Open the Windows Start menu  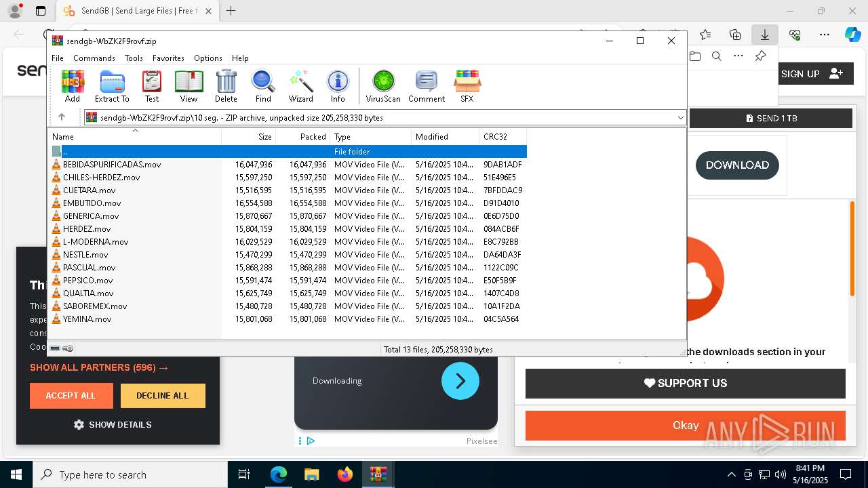(x=16, y=474)
